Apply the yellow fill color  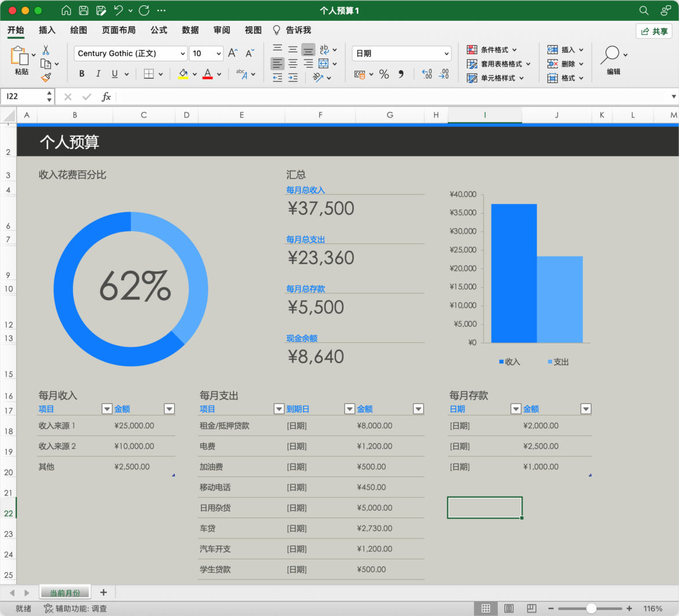[183, 74]
